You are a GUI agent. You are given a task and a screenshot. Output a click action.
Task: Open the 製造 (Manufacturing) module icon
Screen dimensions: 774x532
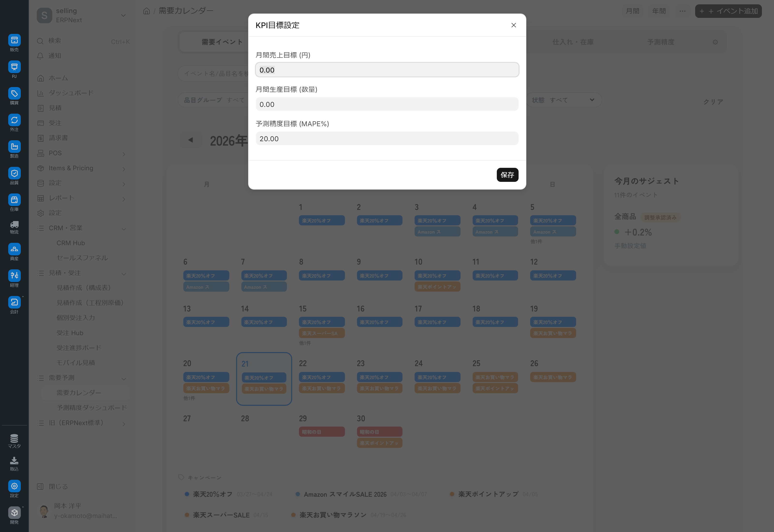click(x=14, y=147)
